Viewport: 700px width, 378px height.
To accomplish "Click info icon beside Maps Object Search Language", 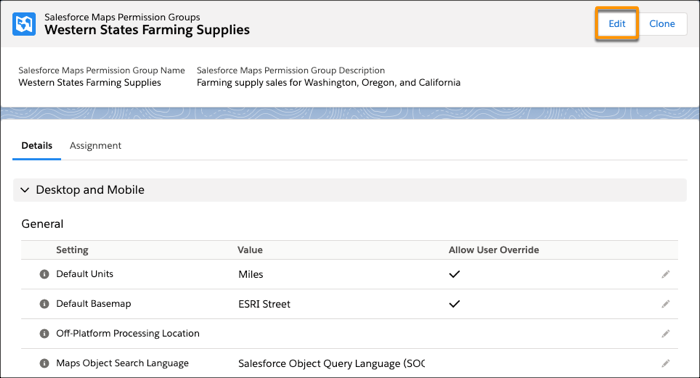I will pos(44,363).
